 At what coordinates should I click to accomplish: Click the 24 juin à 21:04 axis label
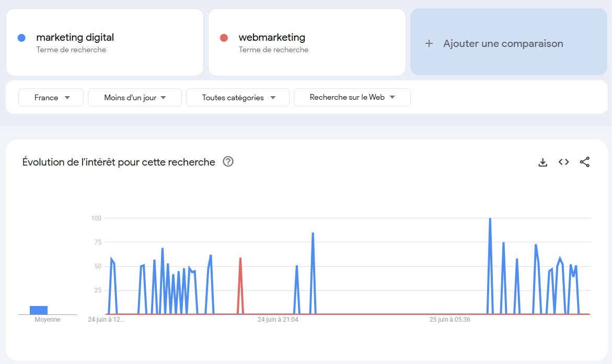278,319
